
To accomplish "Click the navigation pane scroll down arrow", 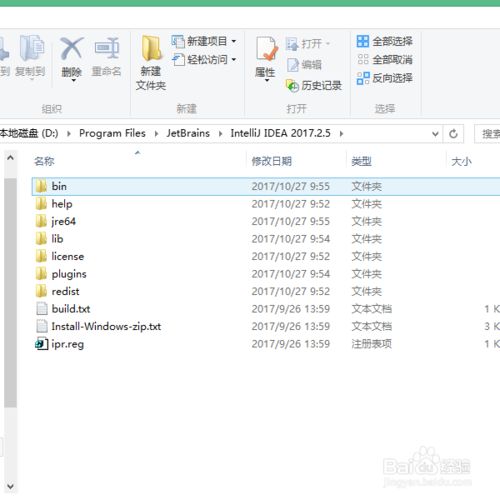I will (10, 487).
